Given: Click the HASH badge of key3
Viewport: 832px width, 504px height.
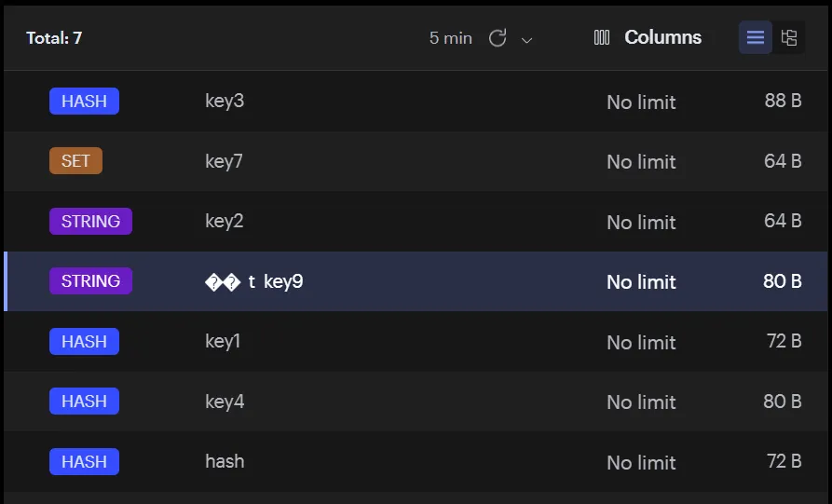Looking at the screenshot, I should click(x=84, y=102).
